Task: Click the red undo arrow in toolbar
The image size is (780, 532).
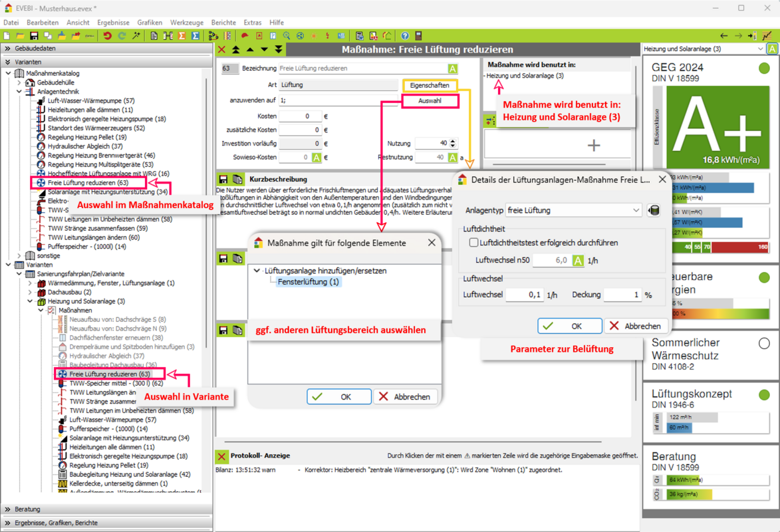Action: (x=106, y=36)
